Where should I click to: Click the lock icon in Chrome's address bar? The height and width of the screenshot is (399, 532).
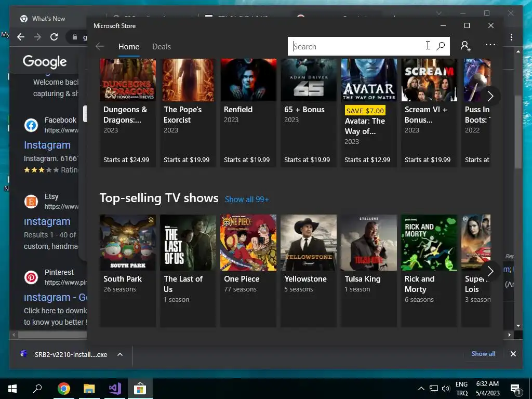click(75, 37)
